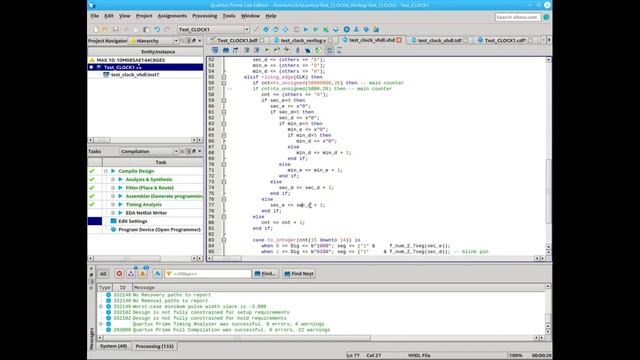Open the Processing menu
The height and width of the screenshot is (360, 640).
204,16
